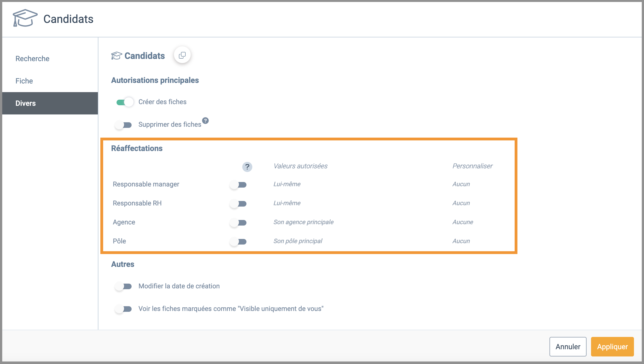The width and height of the screenshot is (644, 364).
Task: Click Son pôle principal allowed value
Action: 298,241
